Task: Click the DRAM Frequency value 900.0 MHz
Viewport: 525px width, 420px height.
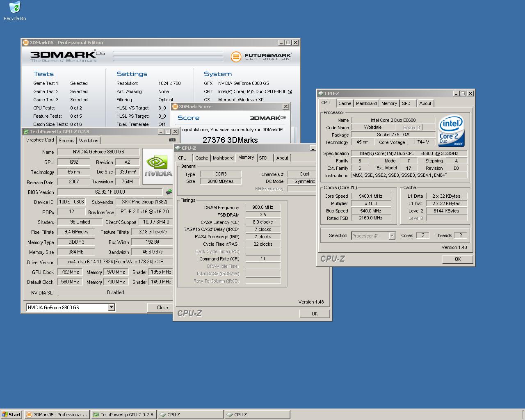Action: (263, 207)
